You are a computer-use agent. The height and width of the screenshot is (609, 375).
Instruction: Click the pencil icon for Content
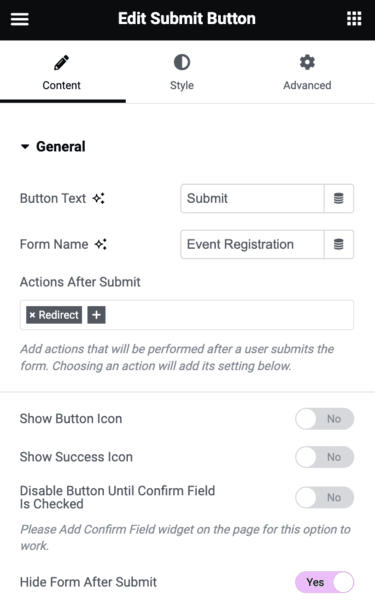[x=61, y=63]
